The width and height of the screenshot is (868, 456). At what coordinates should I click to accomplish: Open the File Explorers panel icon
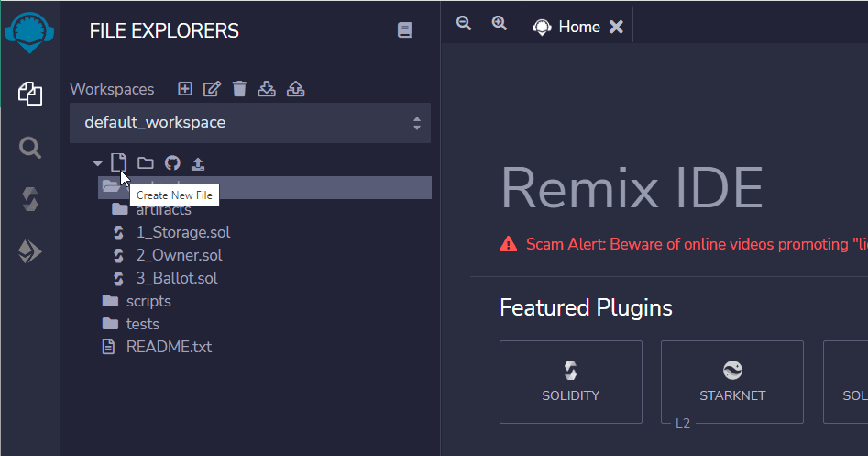(30, 94)
